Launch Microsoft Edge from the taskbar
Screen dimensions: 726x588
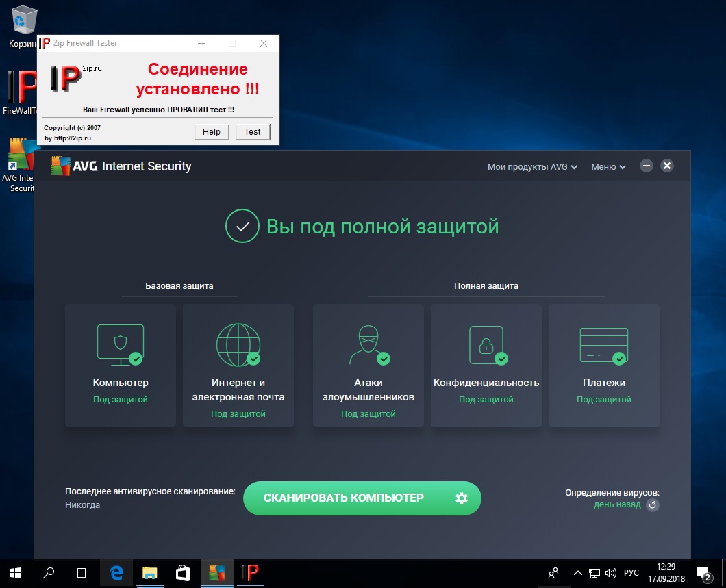[x=116, y=574]
